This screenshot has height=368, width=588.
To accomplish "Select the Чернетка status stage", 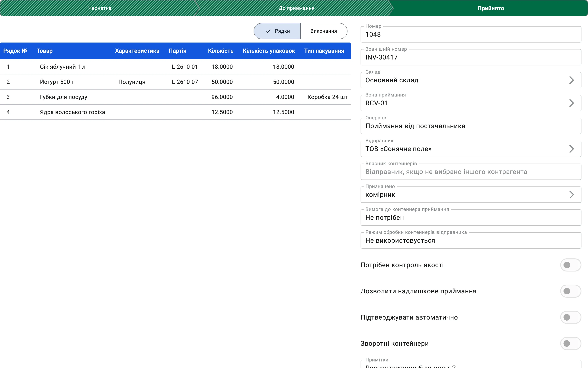I will coord(100,8).
